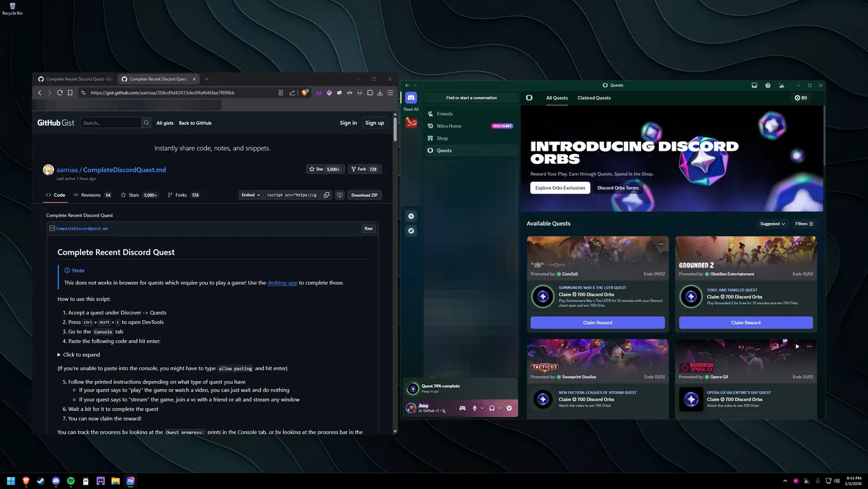
Task: Click the Discord Orbs Terms button
Action: point(618,187)
